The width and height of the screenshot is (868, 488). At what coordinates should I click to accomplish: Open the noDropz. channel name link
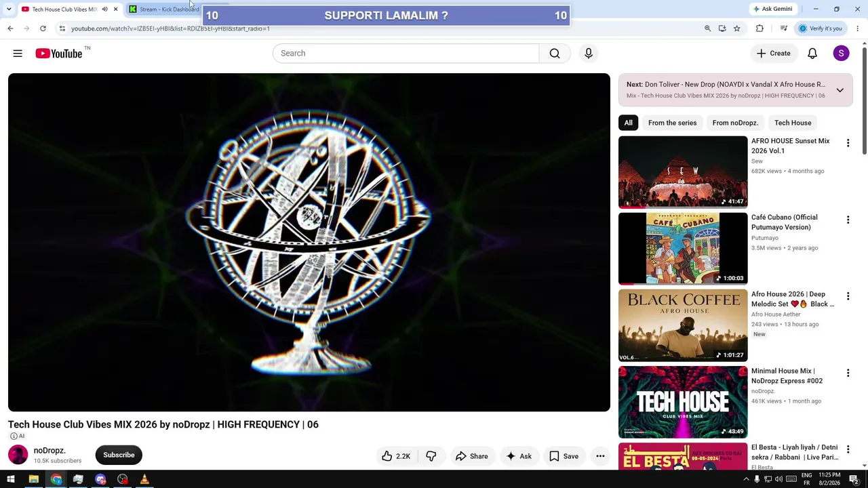pyautogui.click(x=50, y=451)
